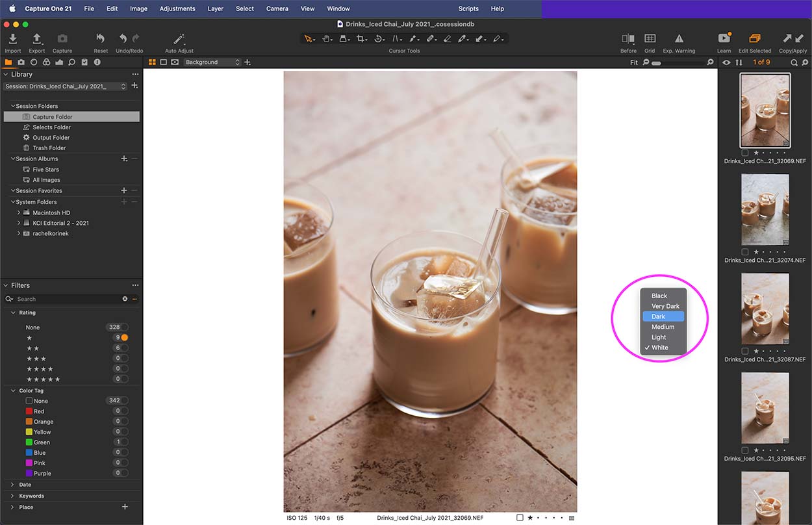Check the selection box on the first thumbnail
This screenshot has height=525, width=812.
(744, 152)
